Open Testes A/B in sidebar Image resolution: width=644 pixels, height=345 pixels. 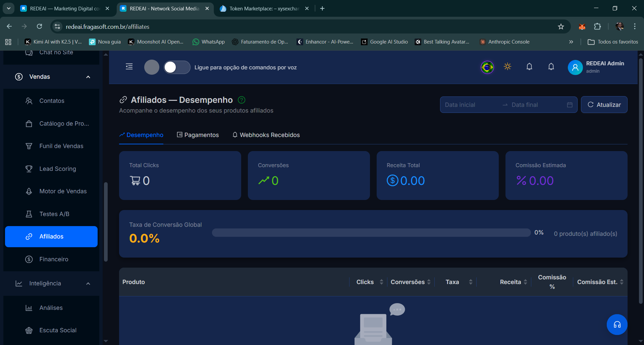coord(51,214)
